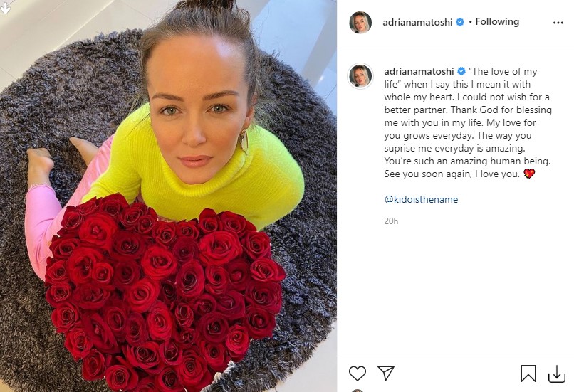The image size is (574, 392).
Task: Click the heart emoji ending the caption
Action: click(529, 174)
